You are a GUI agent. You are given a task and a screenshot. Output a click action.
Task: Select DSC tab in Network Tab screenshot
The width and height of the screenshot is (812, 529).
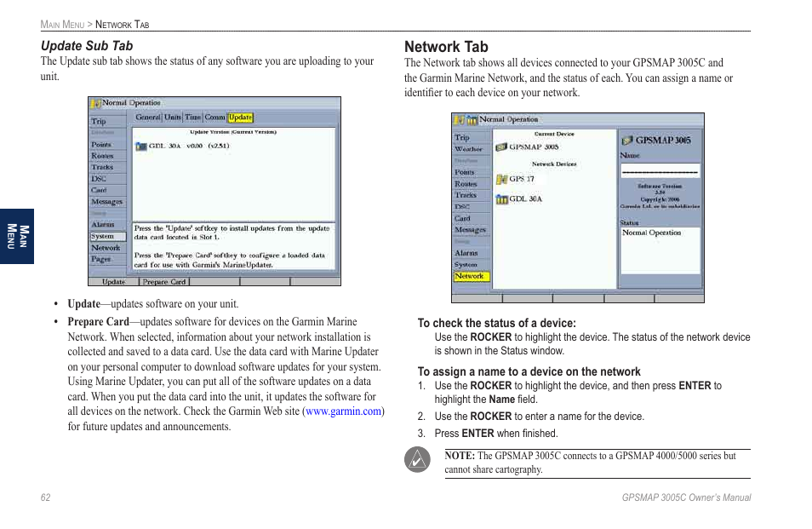pos(472,207)
